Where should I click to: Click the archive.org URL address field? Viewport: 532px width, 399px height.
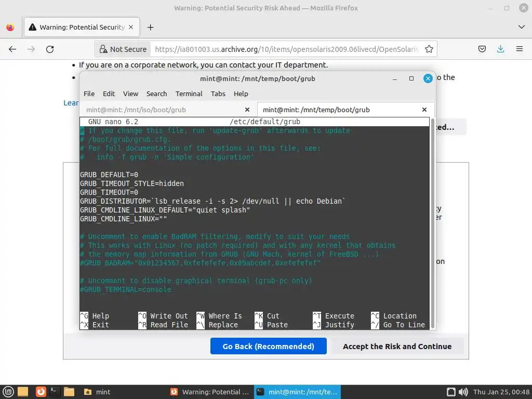point(287,49)
